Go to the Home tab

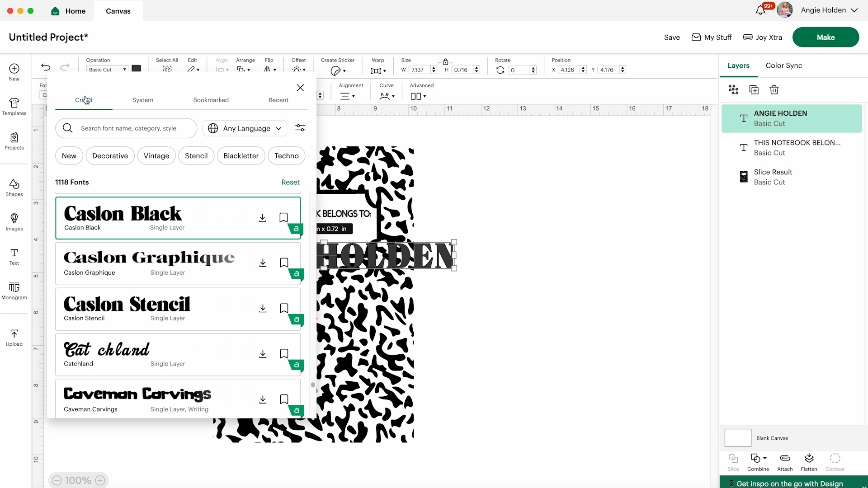click(x=68, y=11)
